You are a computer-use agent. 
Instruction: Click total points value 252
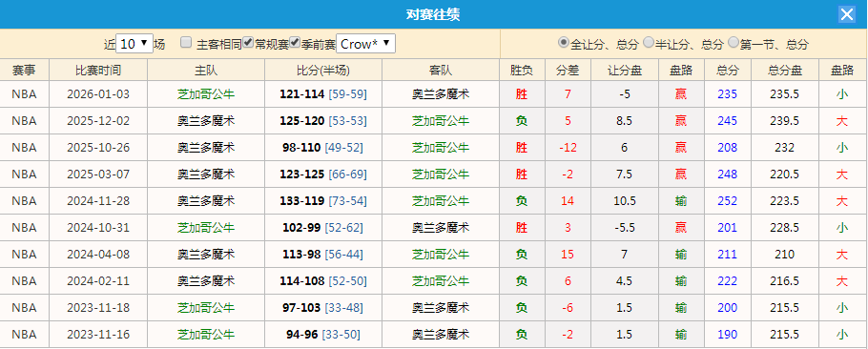(728, 201)
